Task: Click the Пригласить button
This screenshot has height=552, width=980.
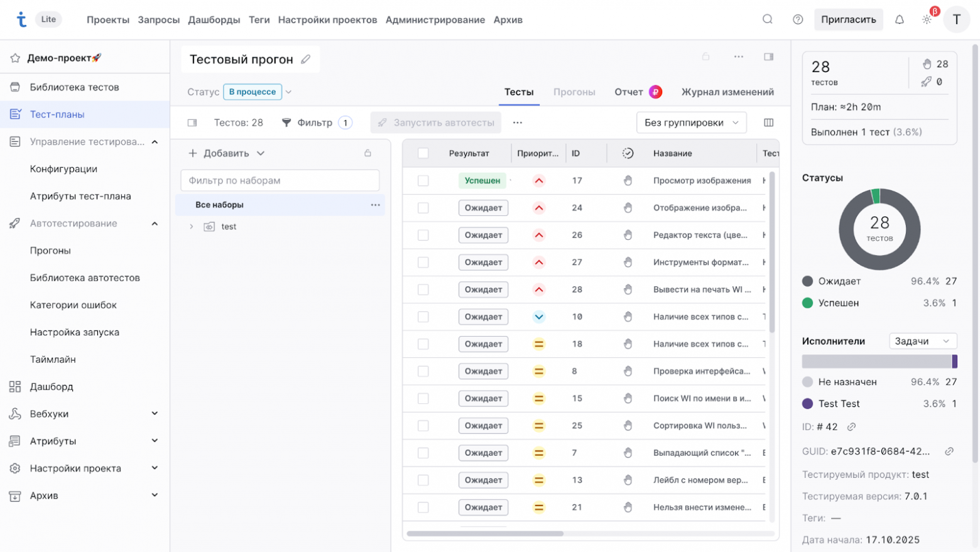Action: pyautogui.click(x=848, y=19)
